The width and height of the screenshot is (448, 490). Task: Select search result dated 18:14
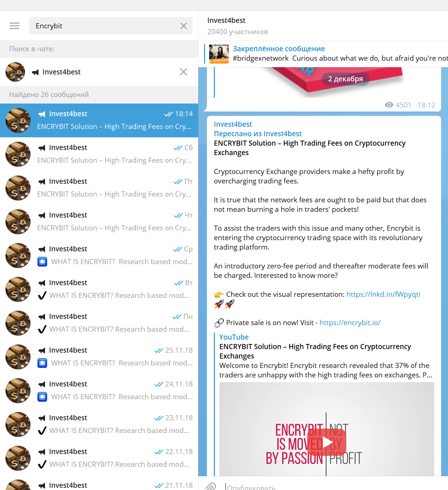99,120
